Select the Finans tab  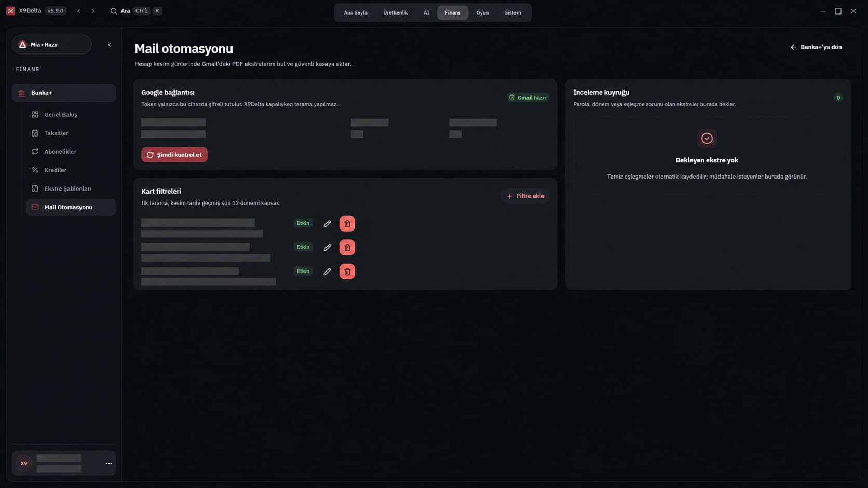[453, 12]
